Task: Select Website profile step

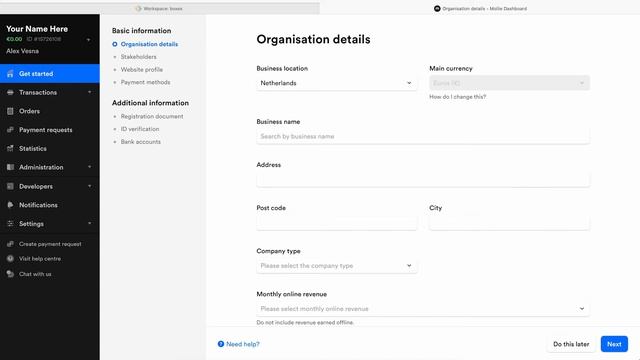Action: pos(142,69)
